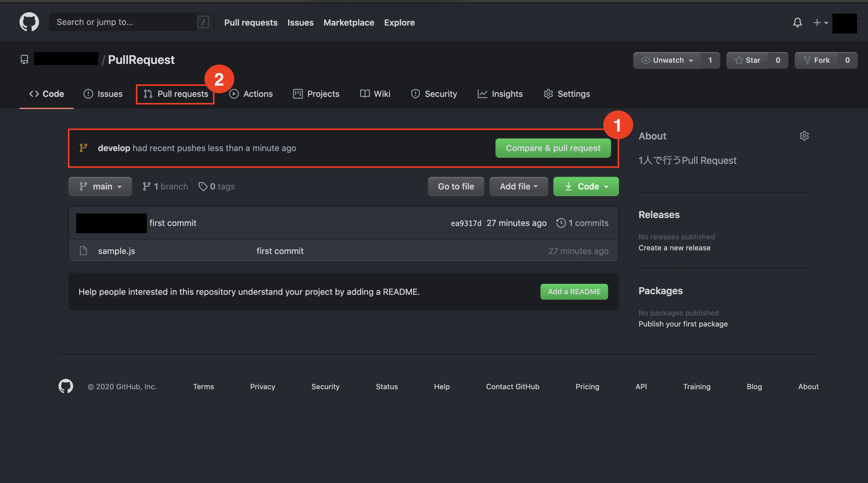Toggle Unwatch for this repository

tap(667, 60)
